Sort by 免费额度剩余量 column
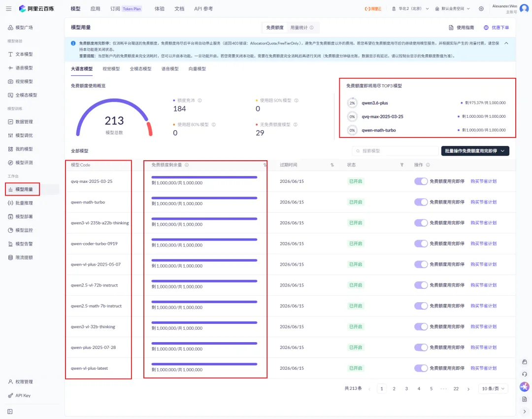 coord(265,165)
